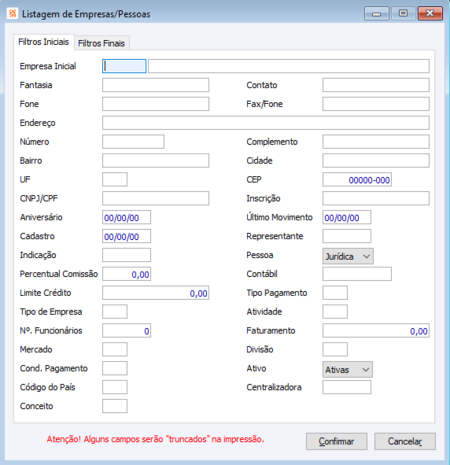Click the Último Movimento date field
Image resolution: width=450 pixels, height=465 pixels.
347,217
